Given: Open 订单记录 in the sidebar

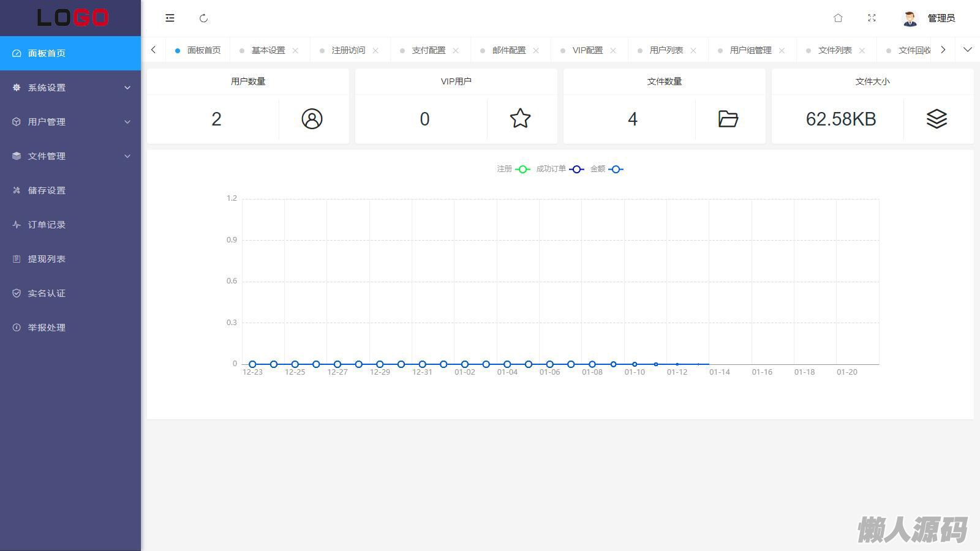Looking at the screenshot, I should click(x=47, y=225).
